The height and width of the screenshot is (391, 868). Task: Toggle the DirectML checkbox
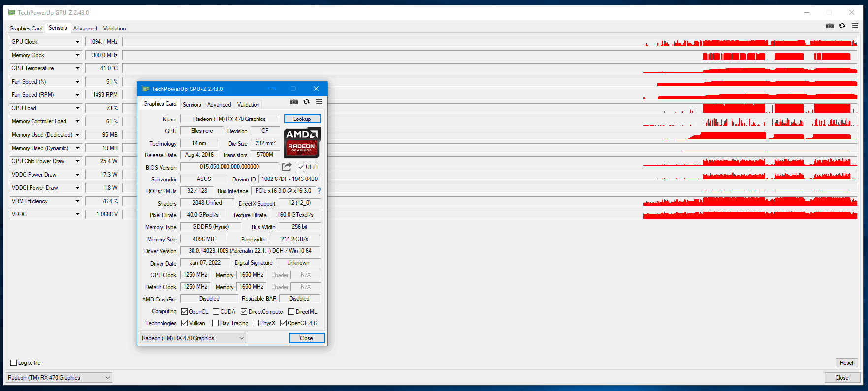click(x=291, y=311)
